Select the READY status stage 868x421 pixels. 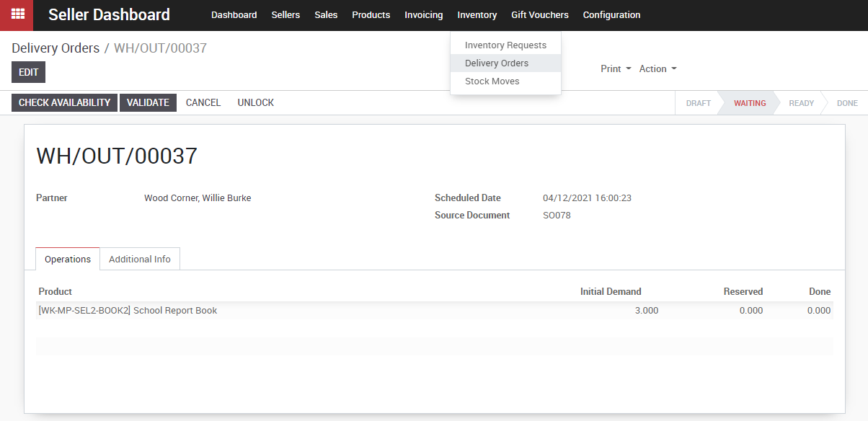coord(801,103)
